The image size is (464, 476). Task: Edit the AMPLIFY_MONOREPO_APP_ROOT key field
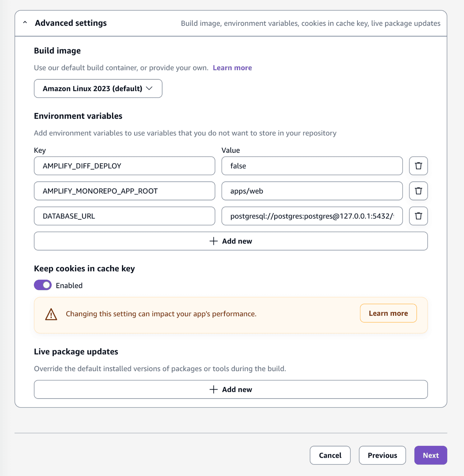coord(124,191)
